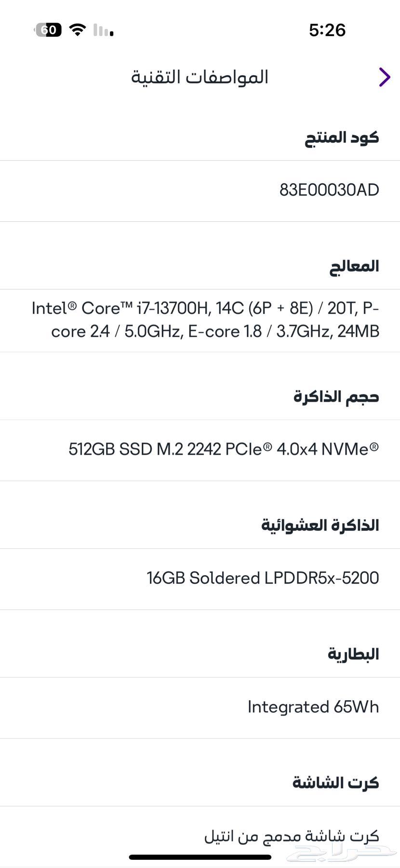Collapse the كرت الشاشة section
Image resolution: width=400 pixels, height=868 pixels.
tap(337, 782)
